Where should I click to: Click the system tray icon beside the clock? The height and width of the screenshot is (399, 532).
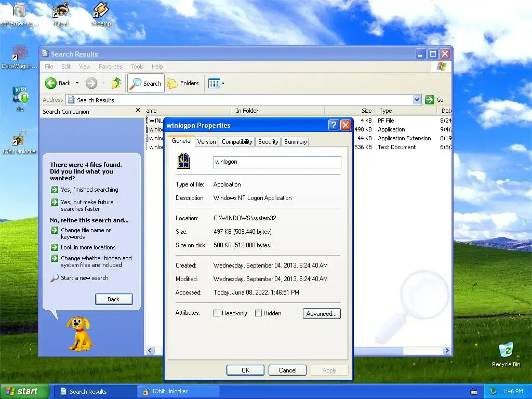pos(494,392)
